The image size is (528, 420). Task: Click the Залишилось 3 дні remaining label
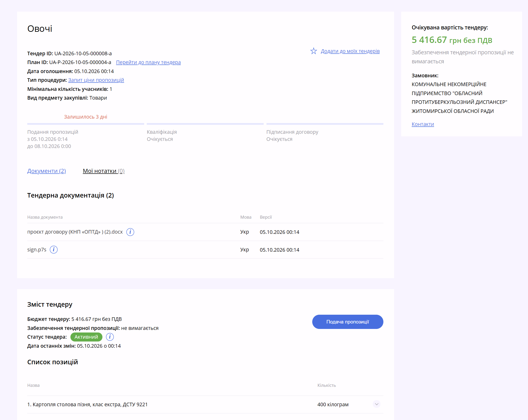click(86, 117)
